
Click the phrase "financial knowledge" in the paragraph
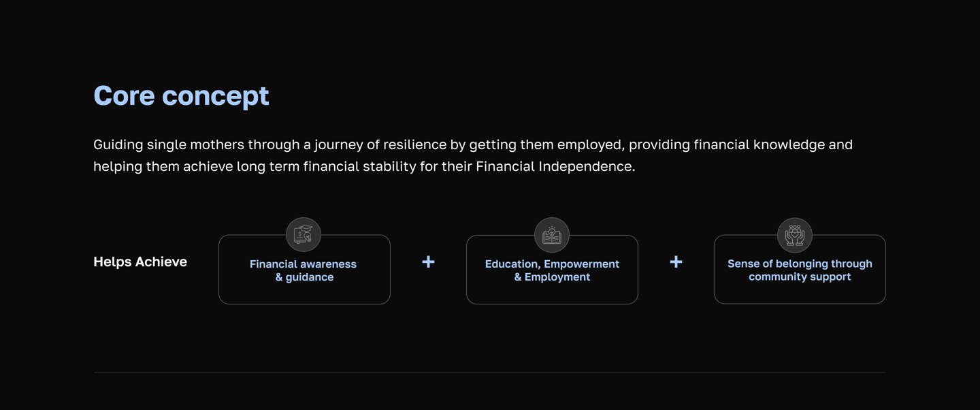point(758,145)
